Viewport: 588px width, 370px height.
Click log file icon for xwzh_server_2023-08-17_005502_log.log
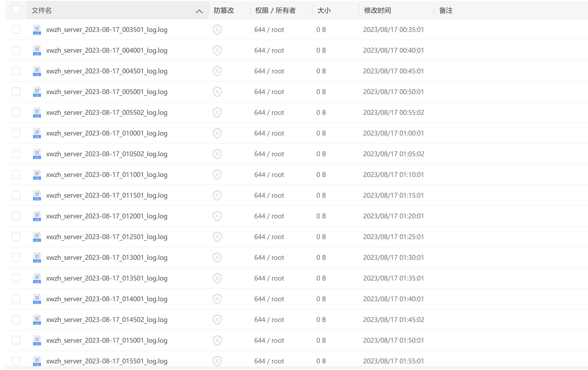click(x=37, y=112)
